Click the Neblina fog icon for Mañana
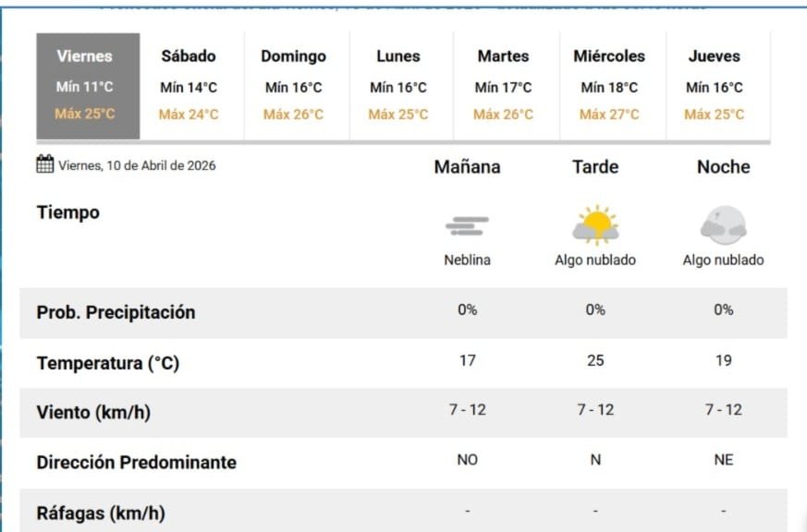The width and height of the screenshot is (807, 532). (467, 224)
